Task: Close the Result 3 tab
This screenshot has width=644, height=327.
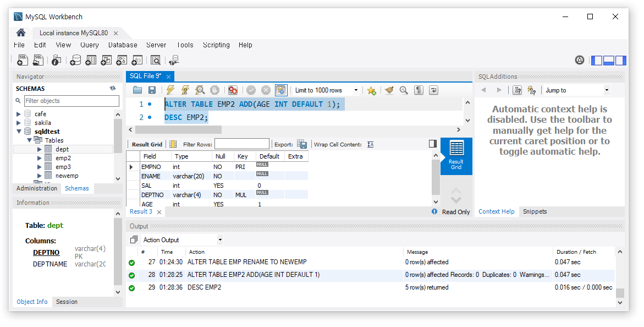Action: tap(159, 212)
